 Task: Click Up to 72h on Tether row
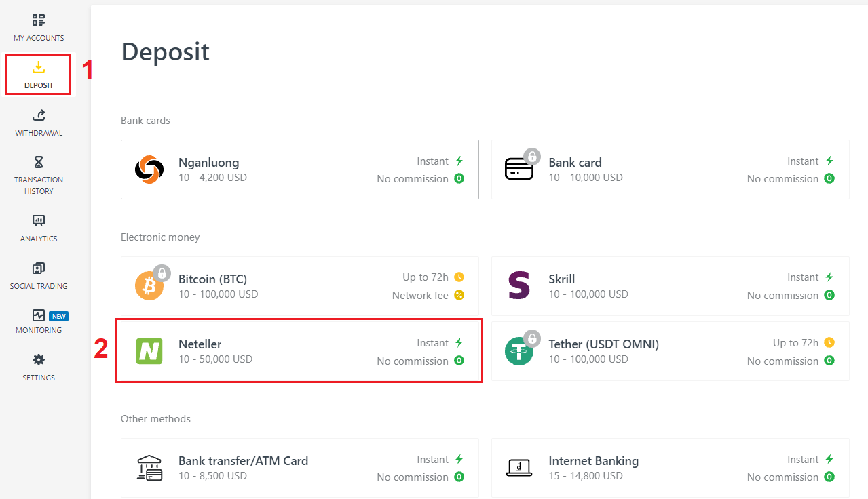pos(795,343)
